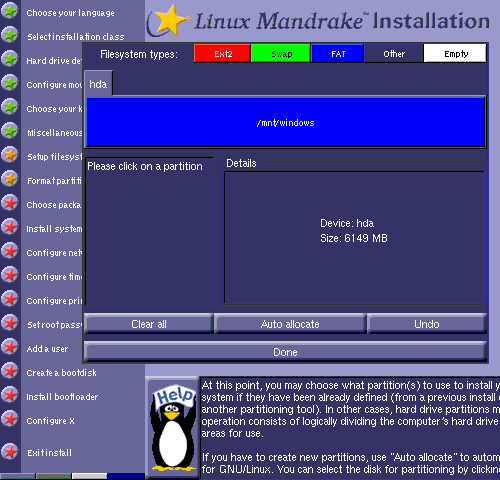Open the Configure X step
500x480 pixels.
(x=50, y=421)
